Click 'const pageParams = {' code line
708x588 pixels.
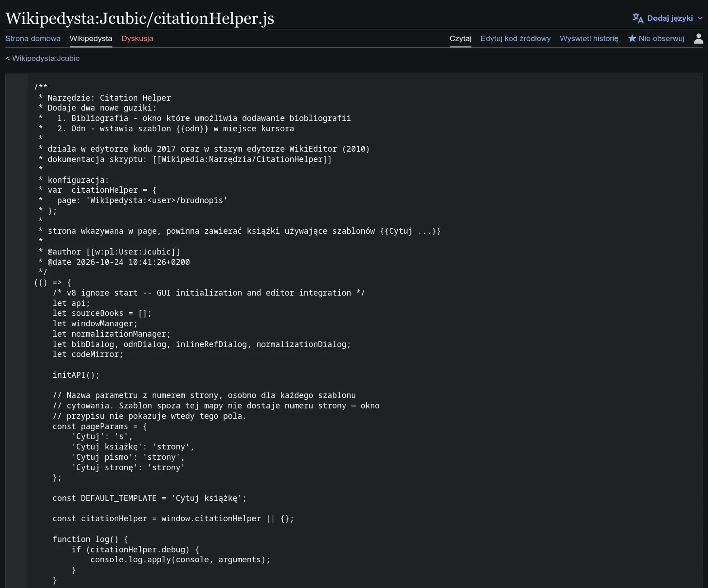100,426
